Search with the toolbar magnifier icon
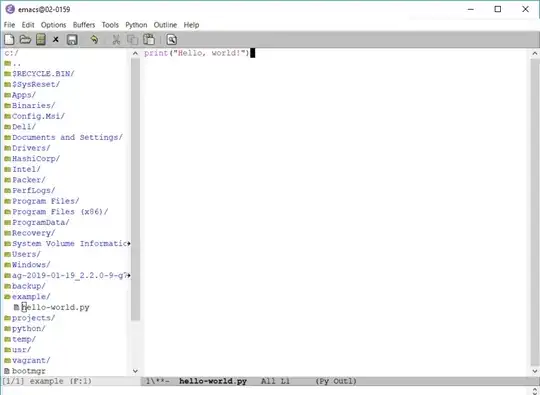The height and width of the screenshot is (395, 540). point(172,40)
